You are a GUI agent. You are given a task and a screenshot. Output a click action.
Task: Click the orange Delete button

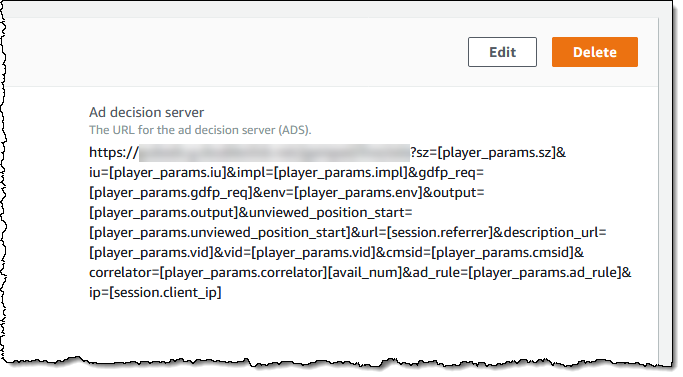[x=595, y=52]
